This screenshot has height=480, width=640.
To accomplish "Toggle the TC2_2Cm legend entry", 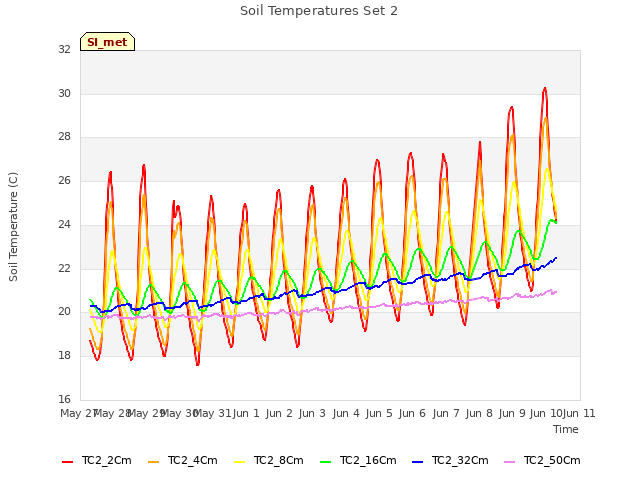I will coord(97,460).
